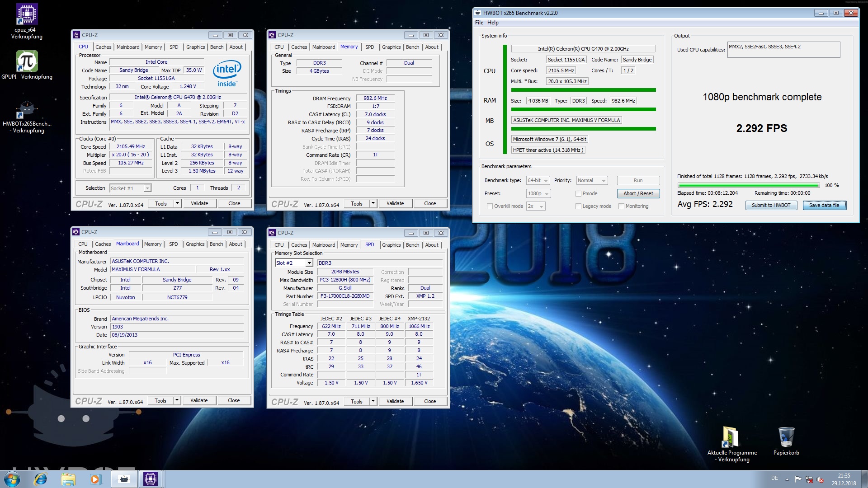Click the taskbar clock showing 21:35
Screen dimensions: 868x488
point(844,479)
